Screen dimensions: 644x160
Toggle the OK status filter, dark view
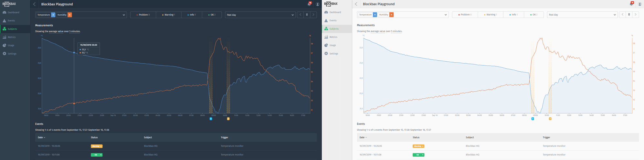pyautogui.click(x=212, y=15)
